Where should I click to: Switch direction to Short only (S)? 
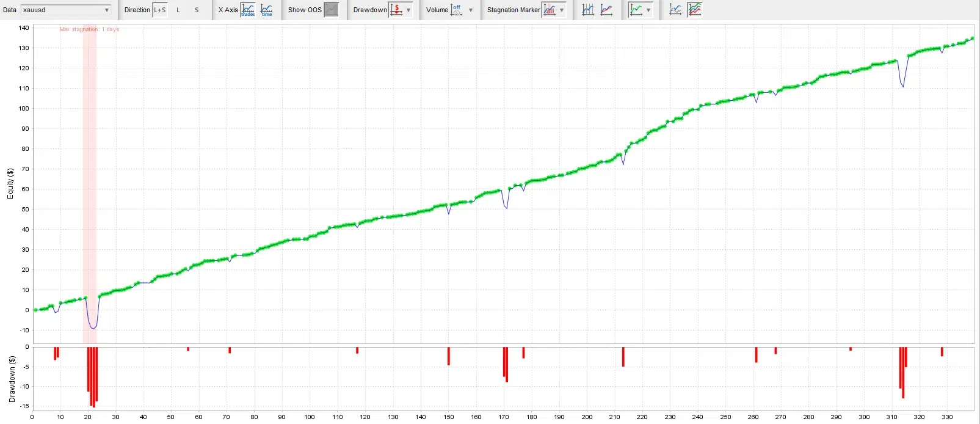(197, 10)
